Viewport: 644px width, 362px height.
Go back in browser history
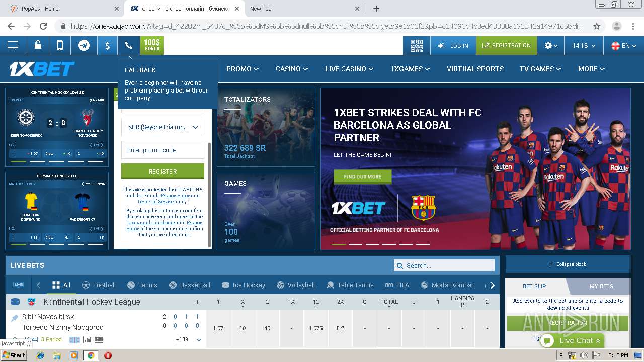(11, 26)
